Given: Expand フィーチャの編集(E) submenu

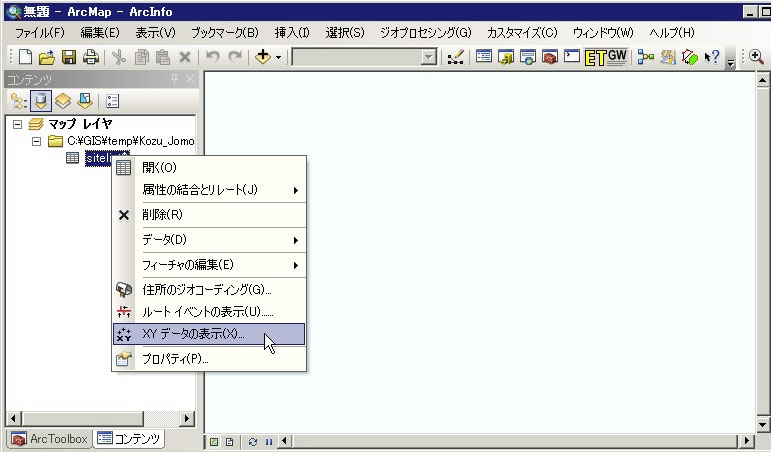Looking at the screenshot, I should pyautogui.click(x=209, y=265).
